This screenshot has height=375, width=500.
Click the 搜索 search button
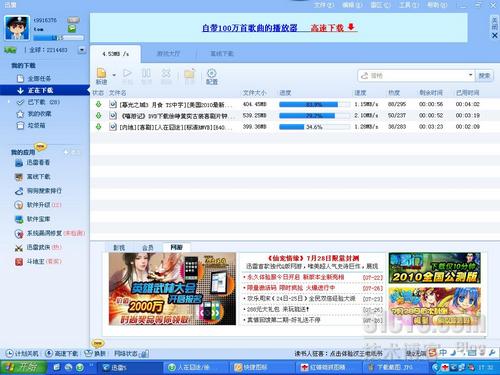click(x=484, y=76)
